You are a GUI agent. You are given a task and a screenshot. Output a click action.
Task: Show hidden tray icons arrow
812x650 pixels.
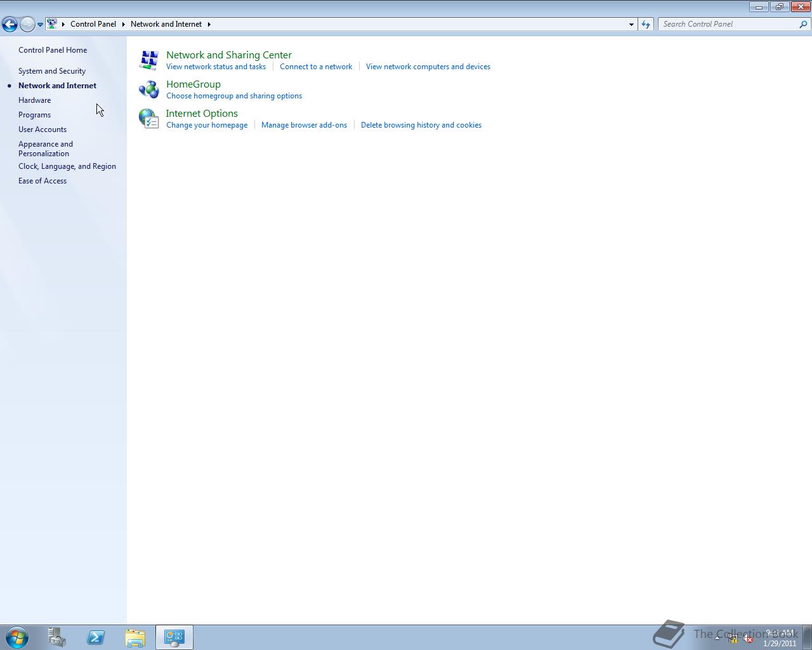click(x=717, y=637)
